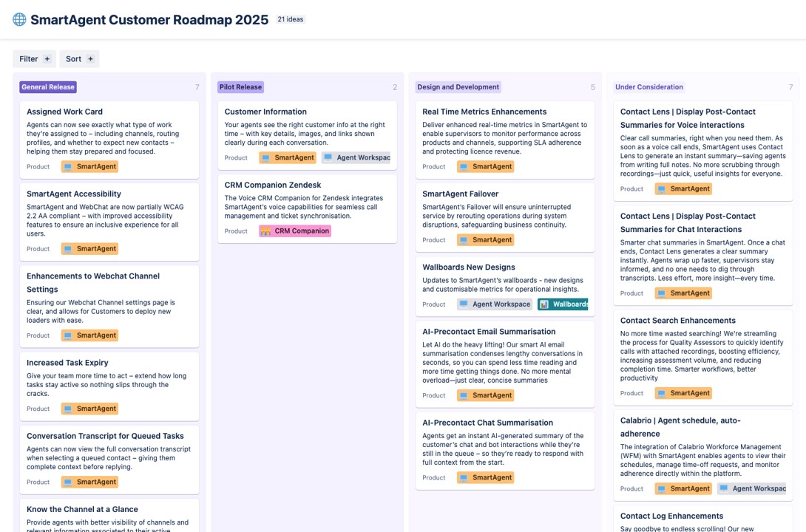806x532 pixels.
Task: Click SmartAgent tag on Calabrio card
Action: coord(683,488)
